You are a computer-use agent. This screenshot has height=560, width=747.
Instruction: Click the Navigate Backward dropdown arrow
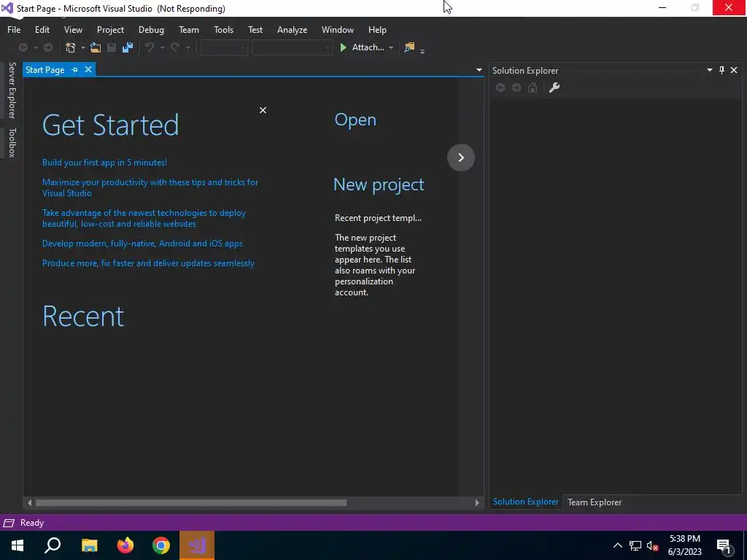tap(35, 47)
